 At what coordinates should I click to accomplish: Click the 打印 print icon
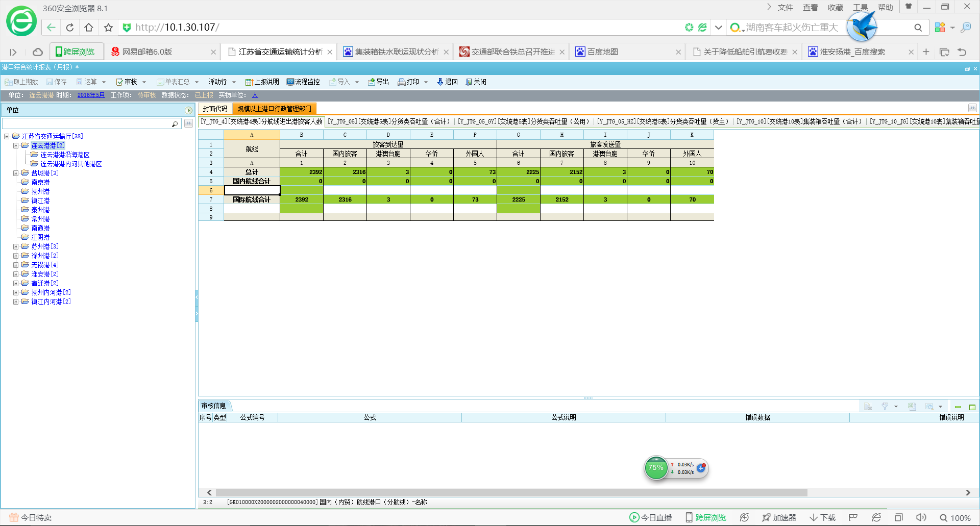click(x=402, y=82)
